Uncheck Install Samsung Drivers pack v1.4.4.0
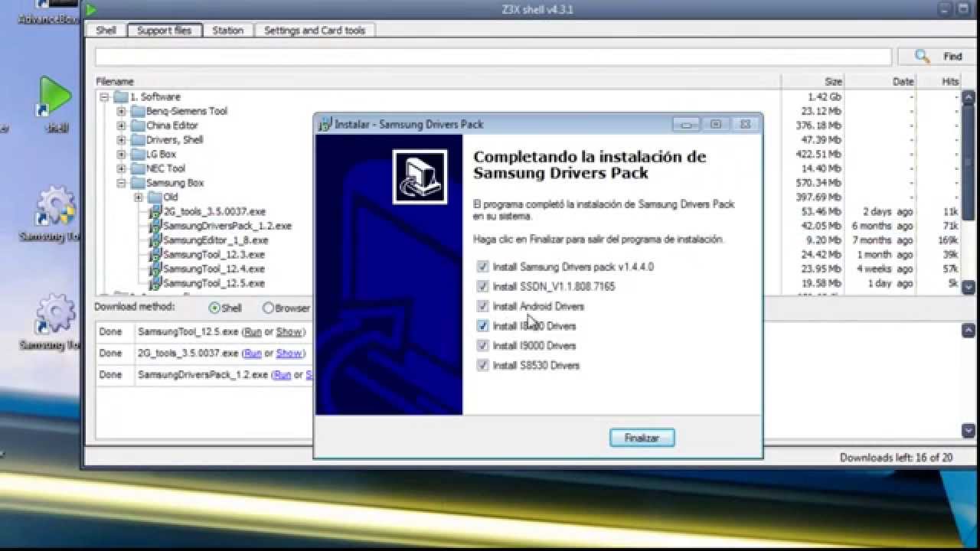This screenshot has height=551, width=980. point(482,267)
